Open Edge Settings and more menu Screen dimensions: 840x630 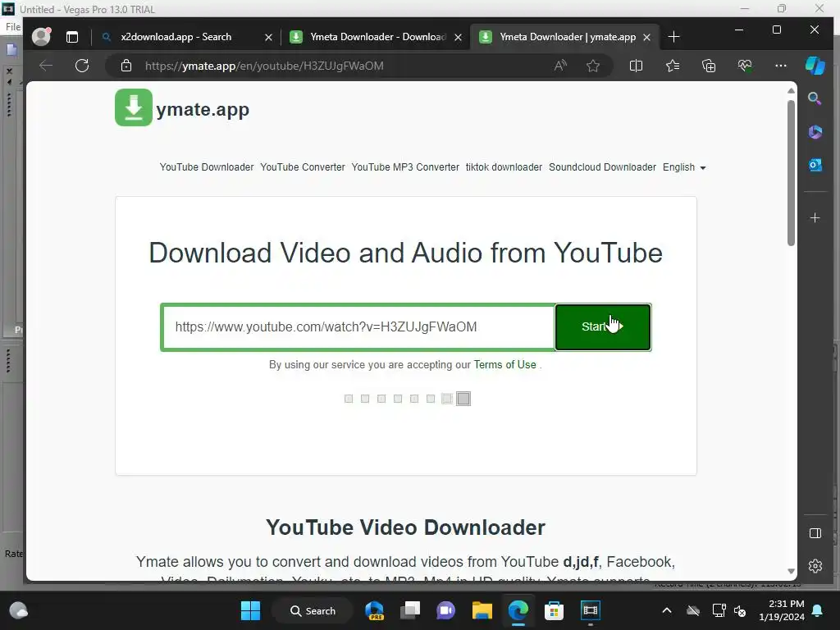[781, 66]
